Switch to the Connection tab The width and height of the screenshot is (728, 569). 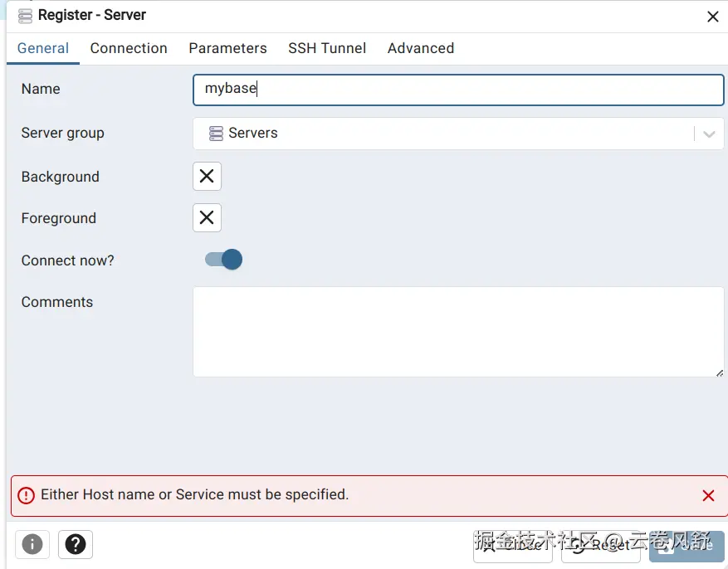129,48
